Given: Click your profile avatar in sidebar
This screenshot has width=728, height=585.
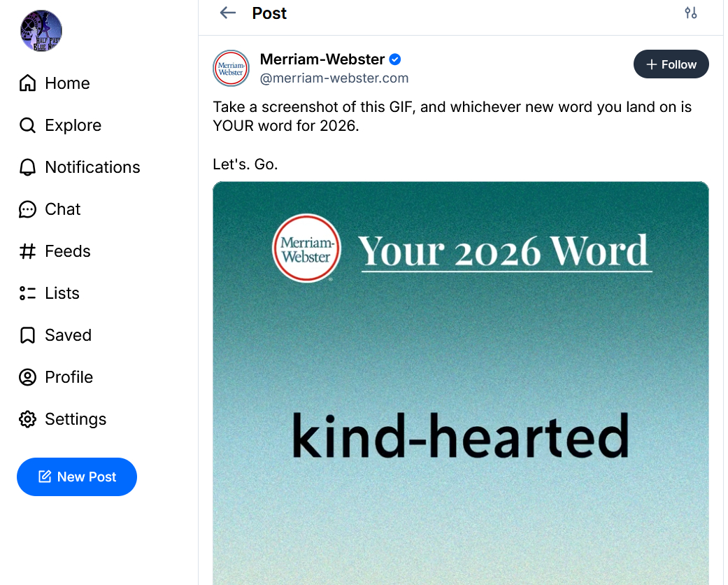Looking at the screenshot, I should (x=41, y=31).
